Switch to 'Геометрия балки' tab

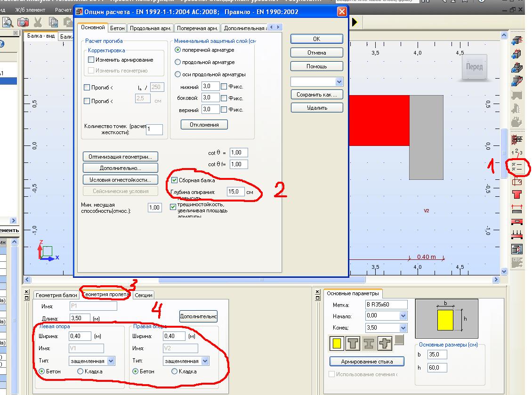point(56,295)
